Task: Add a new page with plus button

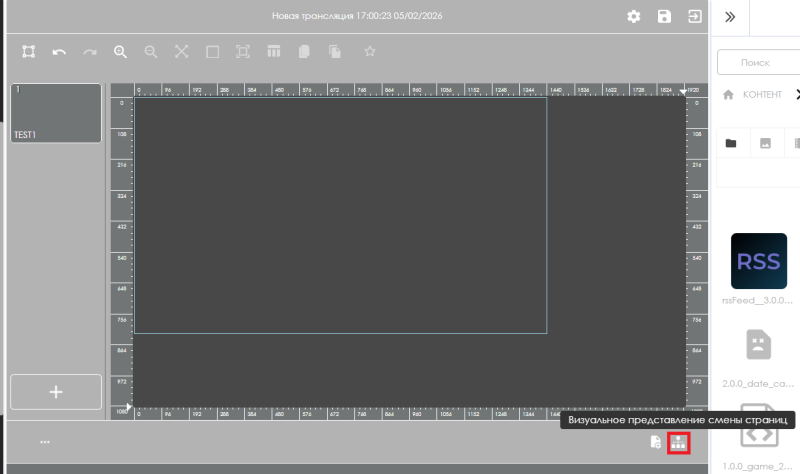Action: (56, 392)
